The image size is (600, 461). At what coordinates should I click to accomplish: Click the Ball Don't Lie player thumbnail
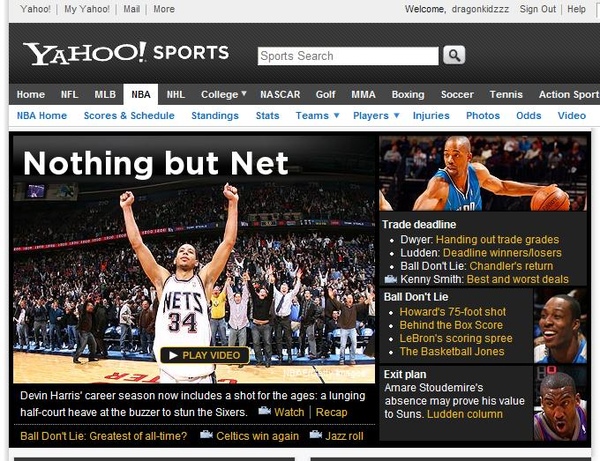click(x=560, y=326)
